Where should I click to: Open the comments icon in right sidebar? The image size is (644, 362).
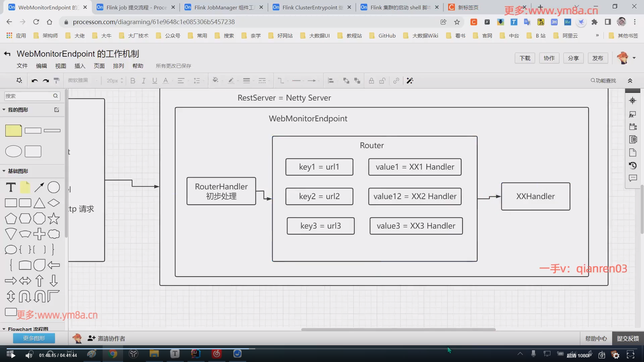pos(633,178)
